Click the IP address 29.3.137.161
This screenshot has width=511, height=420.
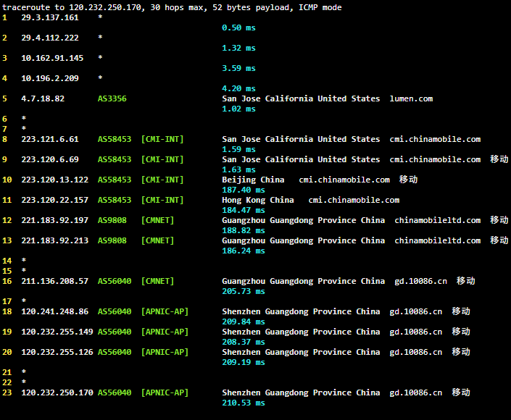50,17
